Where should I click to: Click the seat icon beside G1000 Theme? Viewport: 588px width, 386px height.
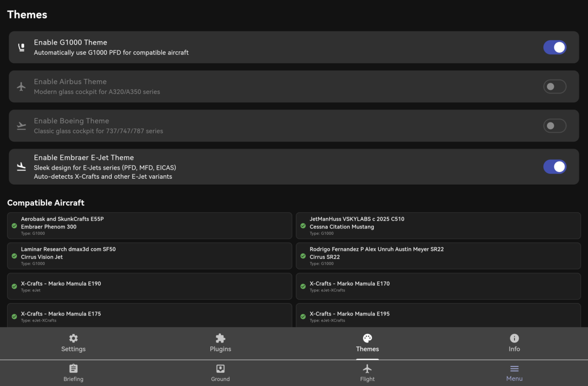coord(21,48)
